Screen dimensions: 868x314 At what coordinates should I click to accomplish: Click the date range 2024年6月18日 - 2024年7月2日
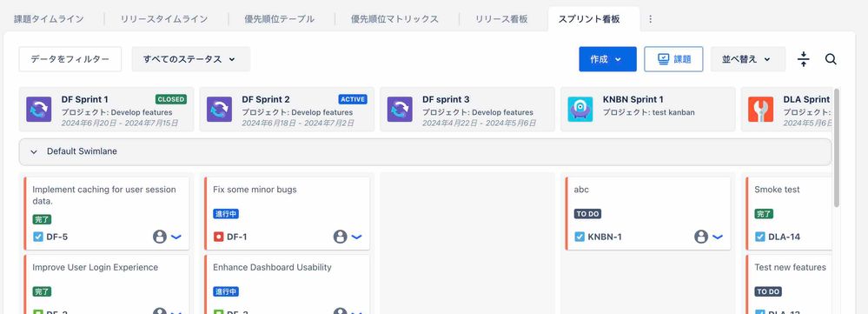click(x=298, y=123)
